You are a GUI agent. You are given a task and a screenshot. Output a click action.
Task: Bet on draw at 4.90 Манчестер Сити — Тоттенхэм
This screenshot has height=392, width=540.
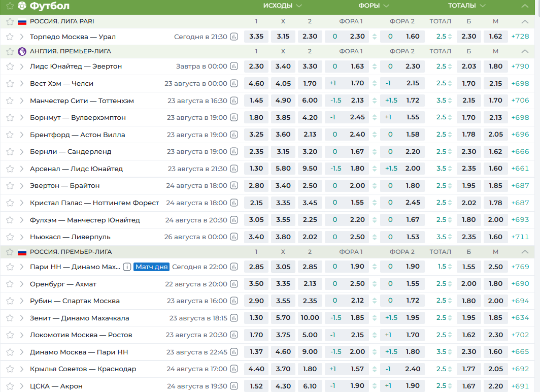pos(283,101)
